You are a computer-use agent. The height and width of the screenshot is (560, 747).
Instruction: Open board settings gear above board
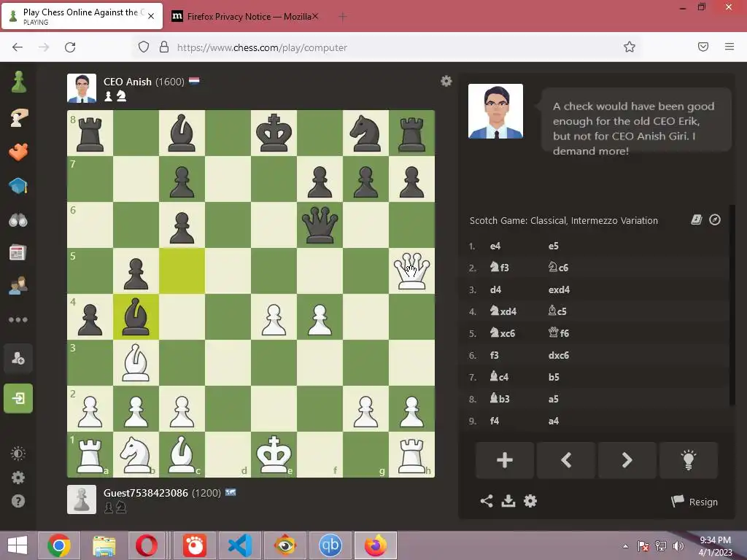click(446, 81)
